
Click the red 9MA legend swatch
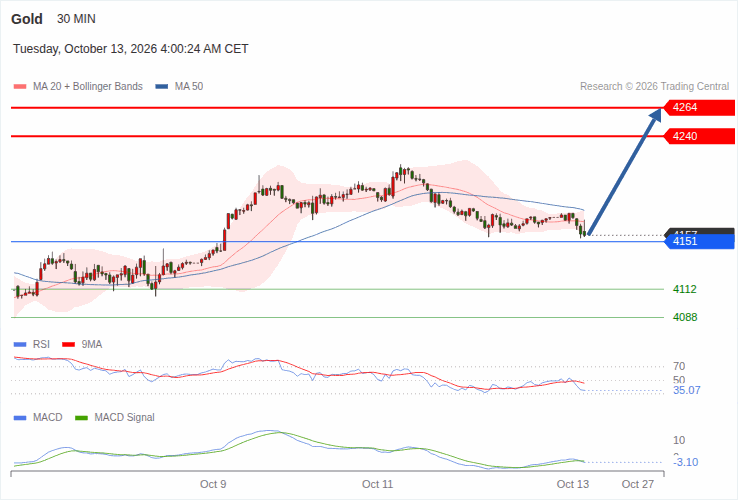[x=68, y=345]
